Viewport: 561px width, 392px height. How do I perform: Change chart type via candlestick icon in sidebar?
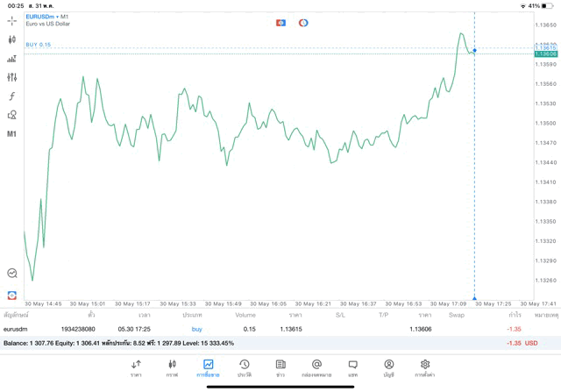pyautogui.click(x=12, y=39)
